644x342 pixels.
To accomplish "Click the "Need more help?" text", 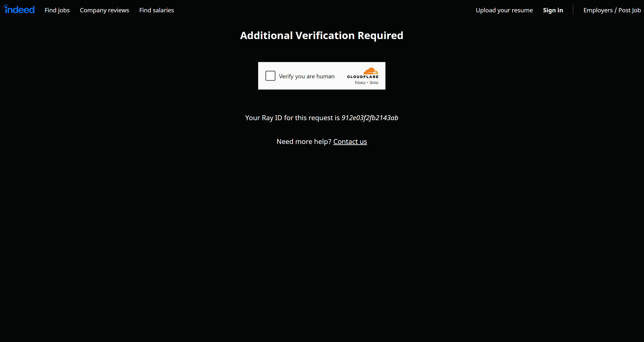I will coord(303,141).
